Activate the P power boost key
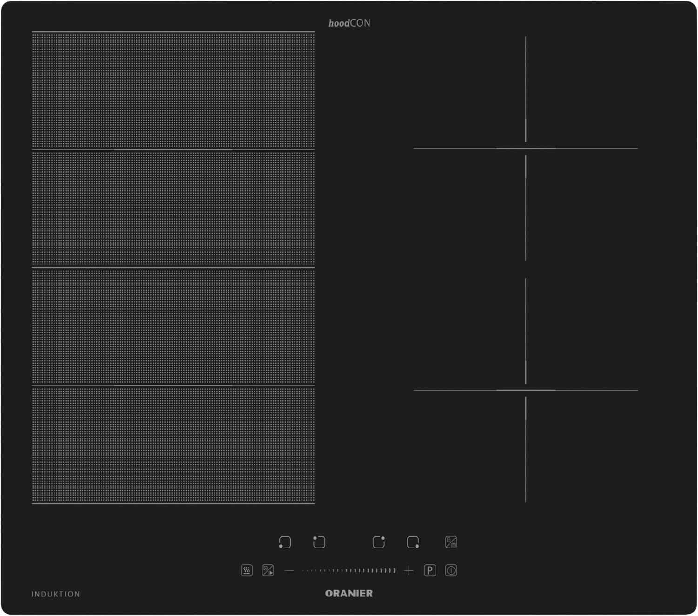Screen dimensions: 698x616 tap(430, 570)
